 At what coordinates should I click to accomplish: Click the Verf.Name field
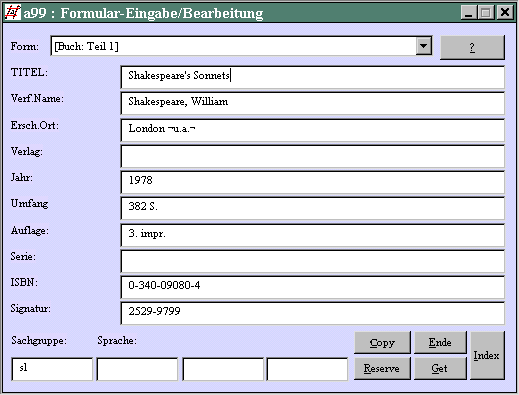313,103
